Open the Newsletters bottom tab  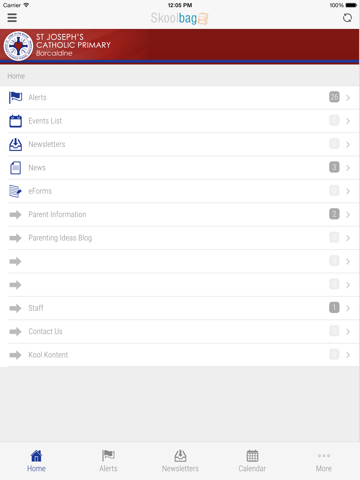coord(180,461)
